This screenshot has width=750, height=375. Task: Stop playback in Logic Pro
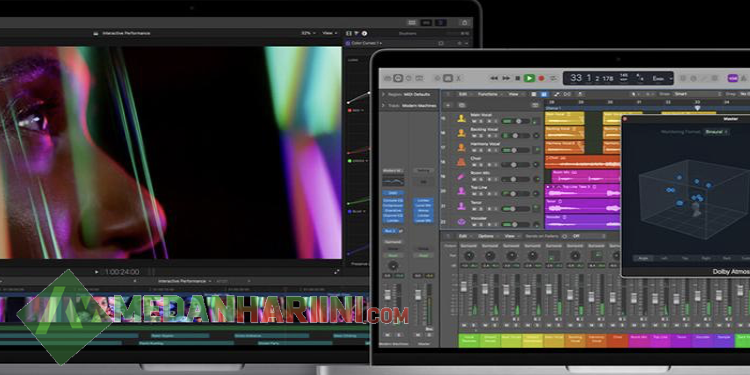(x=518, y=78)
